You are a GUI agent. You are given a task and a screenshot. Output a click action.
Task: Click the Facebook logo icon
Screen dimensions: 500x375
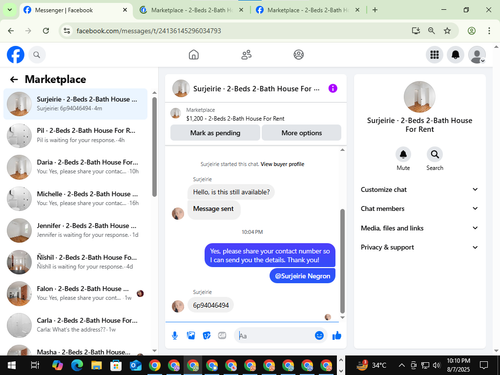pos(16,55)
